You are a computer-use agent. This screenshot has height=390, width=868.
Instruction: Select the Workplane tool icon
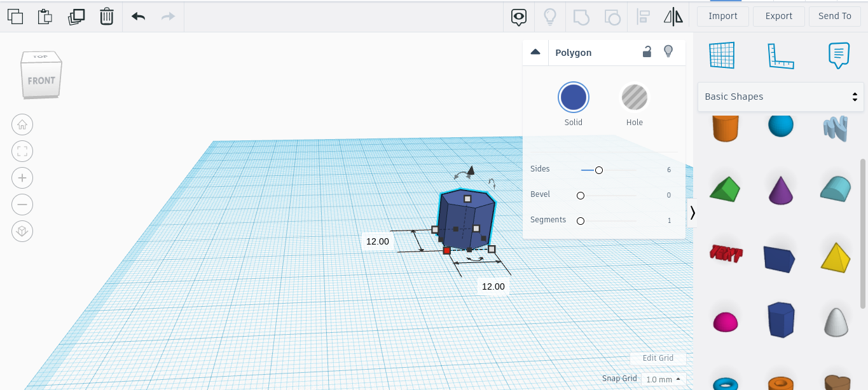(x=722, y=55)
